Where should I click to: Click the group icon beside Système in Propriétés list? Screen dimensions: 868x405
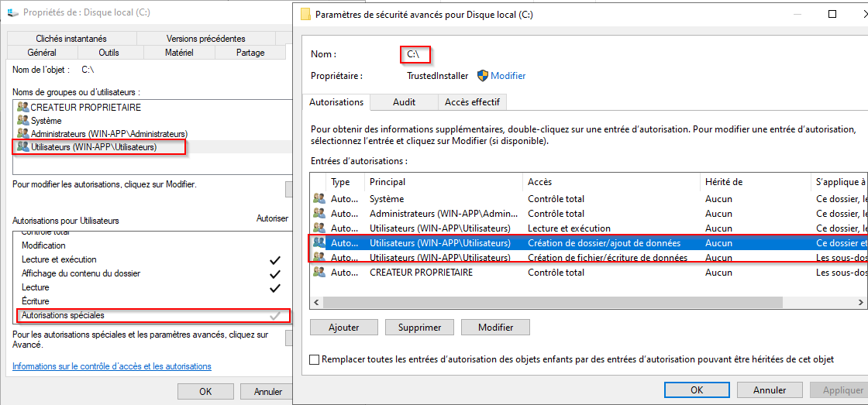point(22,120)
